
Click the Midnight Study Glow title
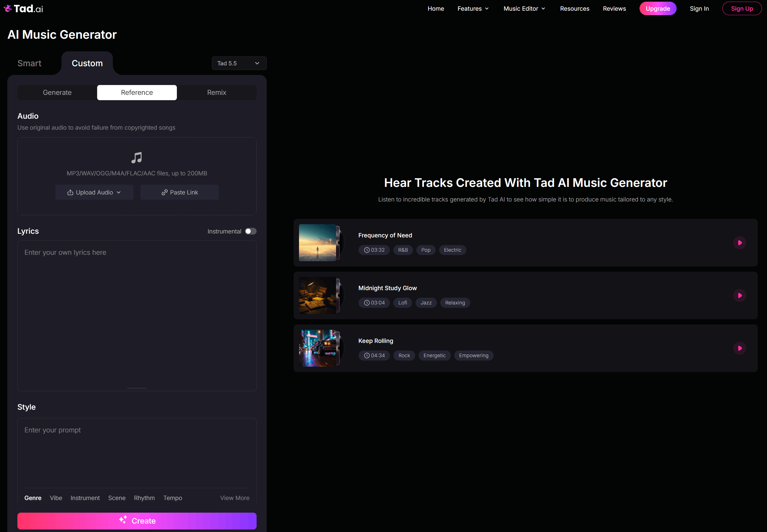387,288
